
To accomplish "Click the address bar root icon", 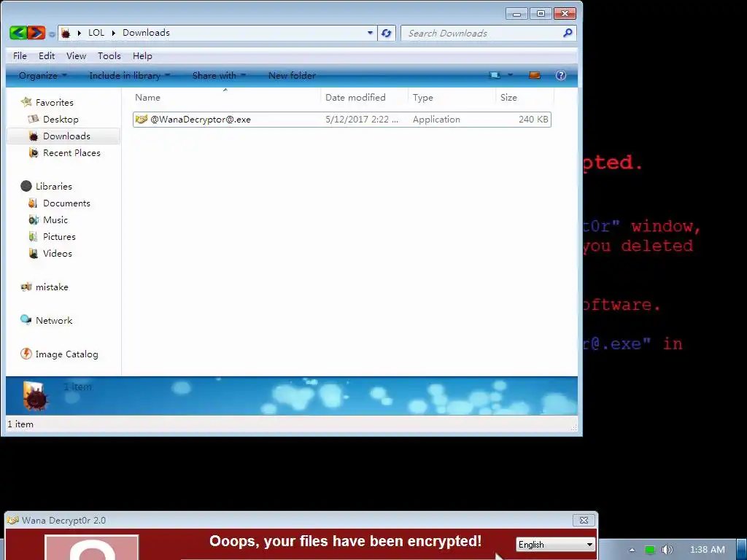I will [66, 33].
